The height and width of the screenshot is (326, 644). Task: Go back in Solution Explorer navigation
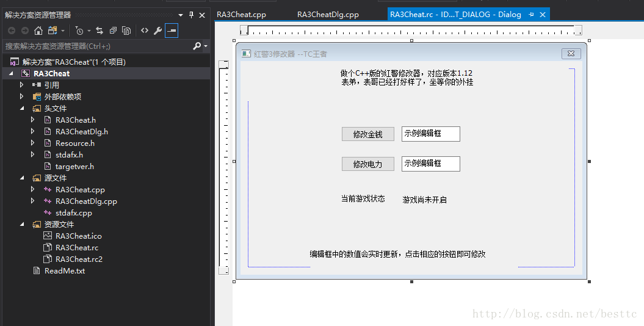(x=12, y=31)
